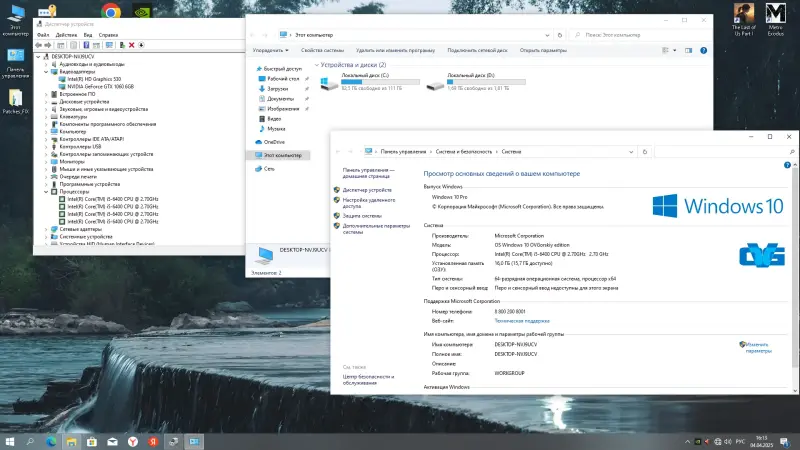Select The Last of Us Part I shortcut
This screenshot has height=450, width=800.
[x=743, y=19]
